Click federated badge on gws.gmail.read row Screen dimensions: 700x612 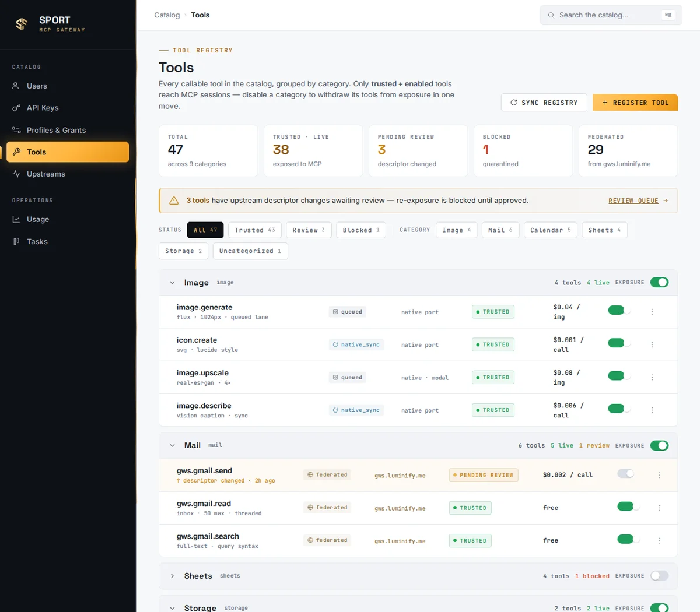[327, 507]
